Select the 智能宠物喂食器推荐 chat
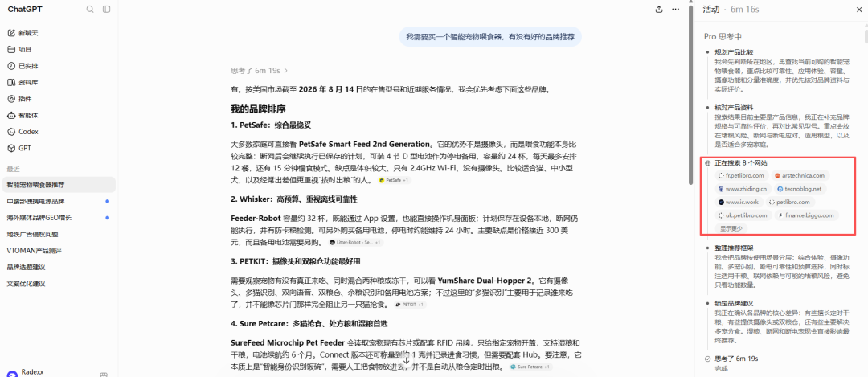This screenshot has height=377, width=868. tap(58, 184)
